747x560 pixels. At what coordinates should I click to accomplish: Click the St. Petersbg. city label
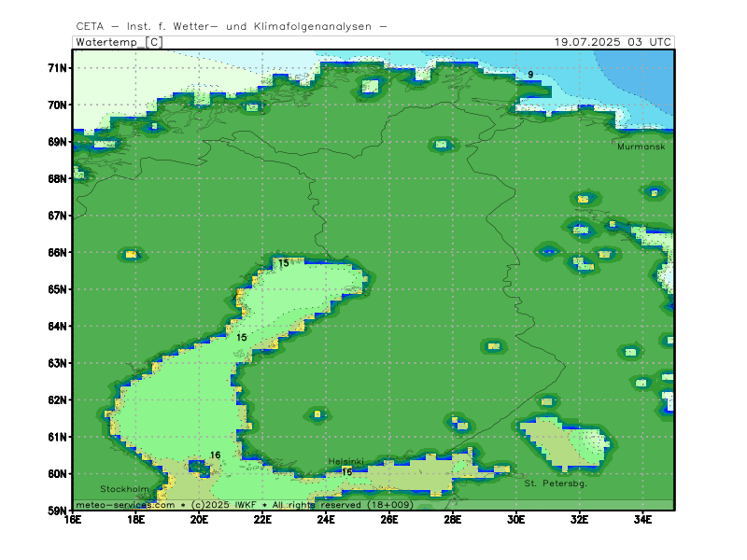point(556,483)
